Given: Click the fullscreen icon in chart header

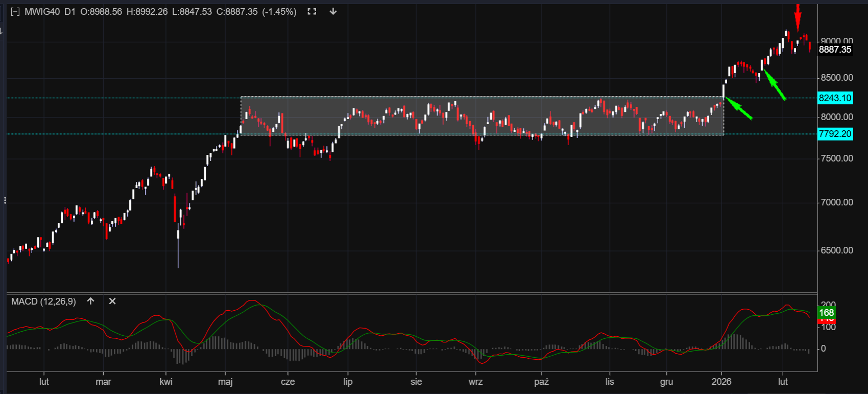Looking at the screenshot, I should click(x=312, y=12).
